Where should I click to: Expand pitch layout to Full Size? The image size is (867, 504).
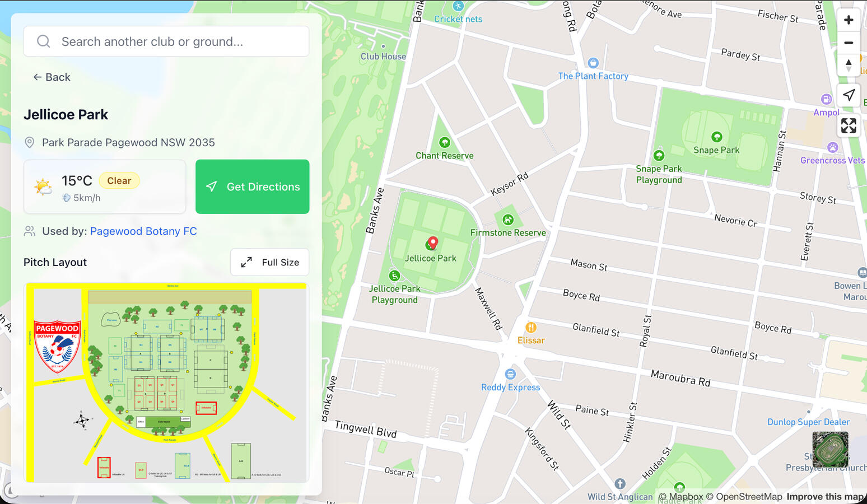point(270,262)
